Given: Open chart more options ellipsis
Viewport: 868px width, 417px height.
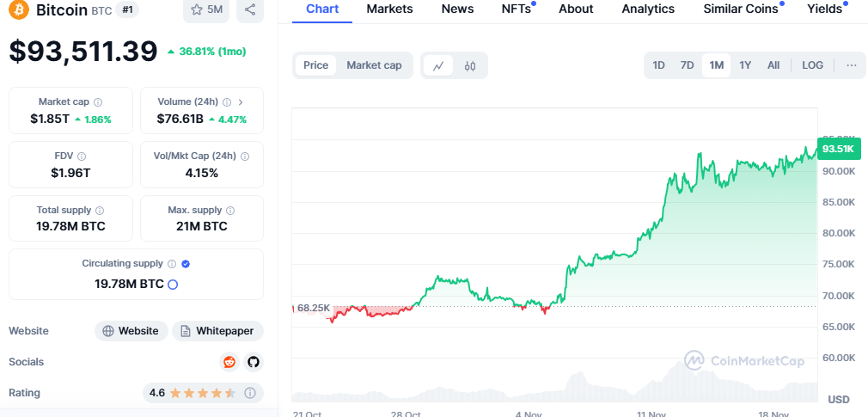Looking at the screenshot, I should pyautogui.click(x=852, y=65).
